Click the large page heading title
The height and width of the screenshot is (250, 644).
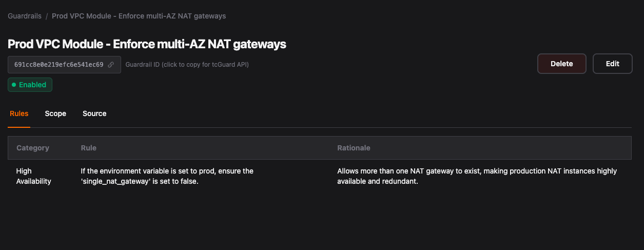147,44
